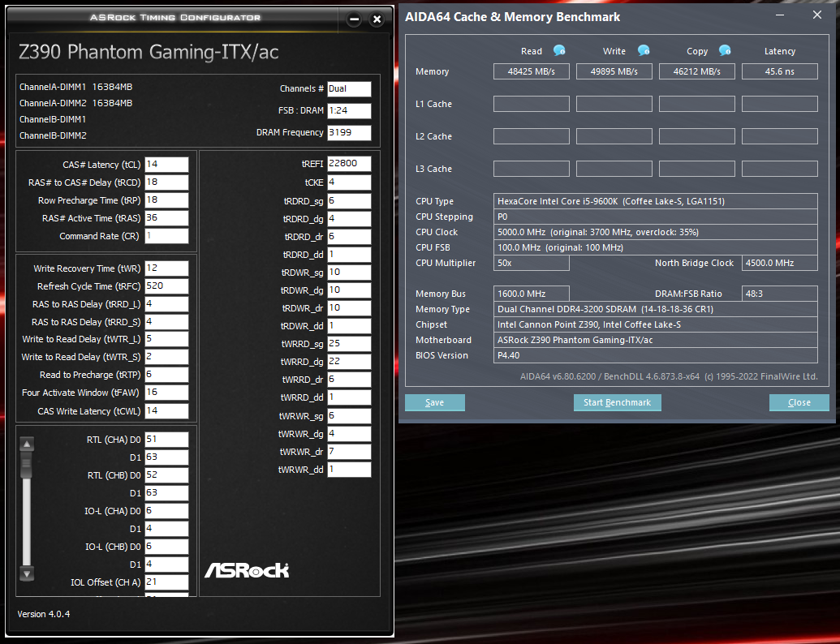Select the tWRRD_dg value field
The image size is (840, 644).
tap(349, 362)
